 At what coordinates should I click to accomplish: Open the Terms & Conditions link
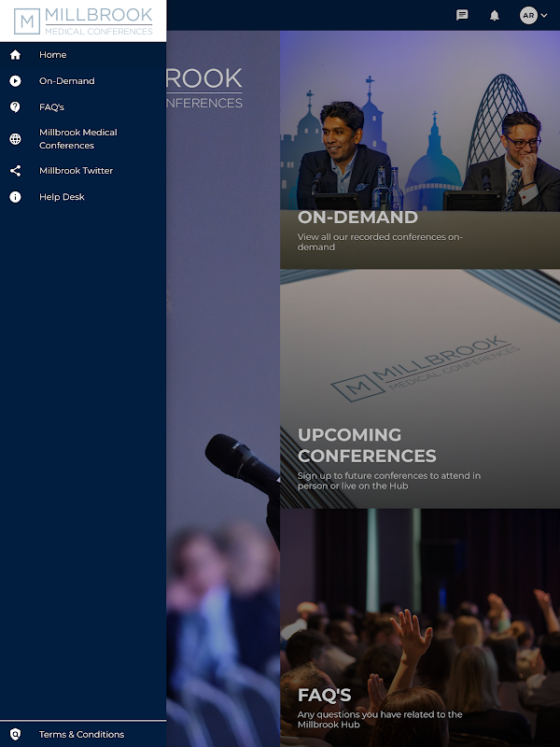coord(83,734)
